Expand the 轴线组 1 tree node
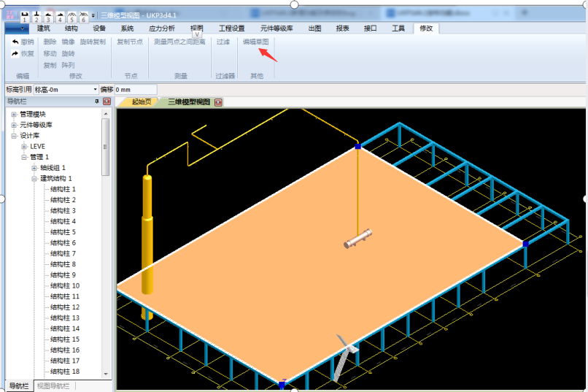This screenshot has height=392, width=588. (x=34, y=168)
